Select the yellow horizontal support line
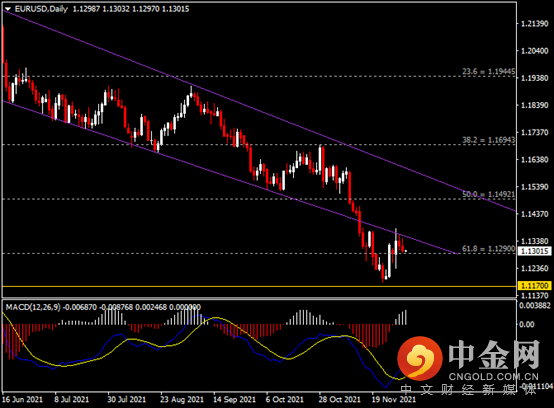Screen dimensions: 554x408 click(259, 286)
